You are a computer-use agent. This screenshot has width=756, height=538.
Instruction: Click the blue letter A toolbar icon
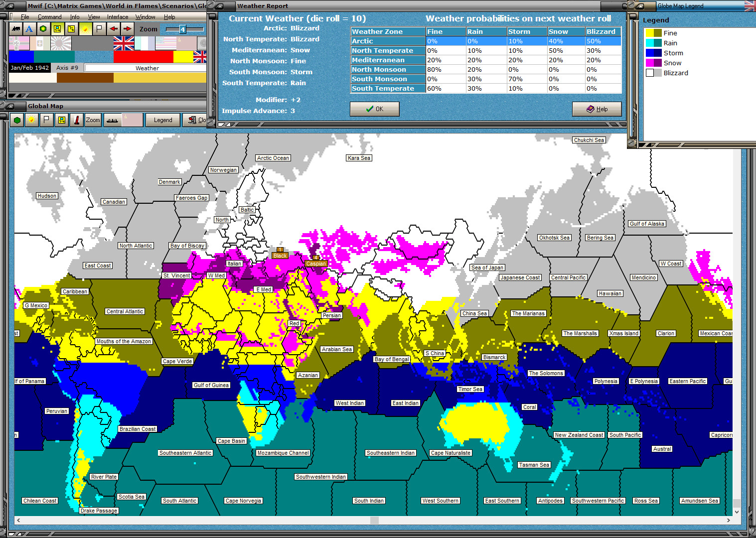coord(29,29)
